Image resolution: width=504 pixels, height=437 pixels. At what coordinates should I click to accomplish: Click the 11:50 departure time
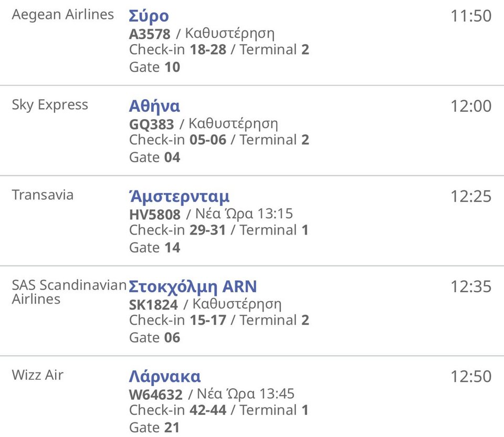(471, 16)
